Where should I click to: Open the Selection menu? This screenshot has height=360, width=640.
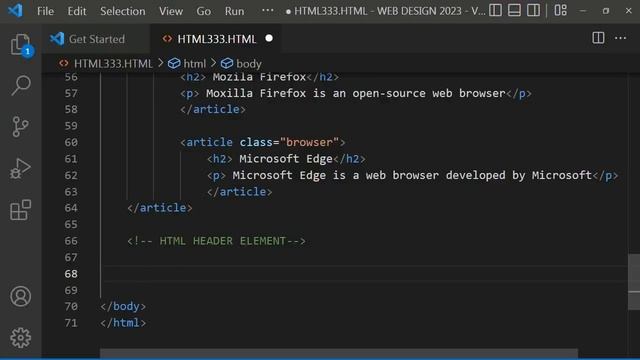click(x=122, y=11)
